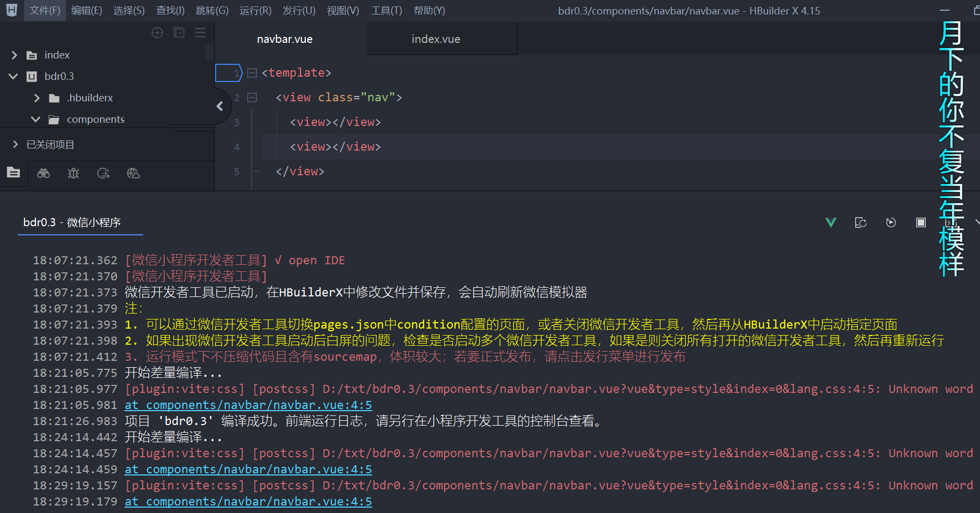Viewport: 980px width, 513px height.
Task: Select the .hbuilderx folder name
Action: tap(90, 98)
